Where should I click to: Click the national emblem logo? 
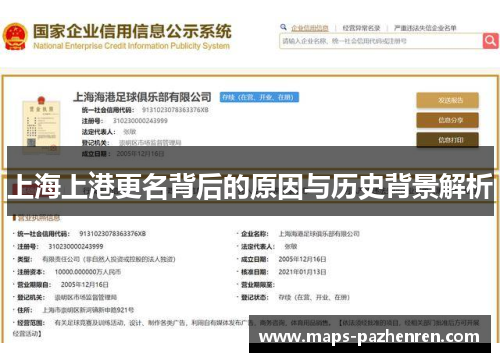tap(15, 36)
